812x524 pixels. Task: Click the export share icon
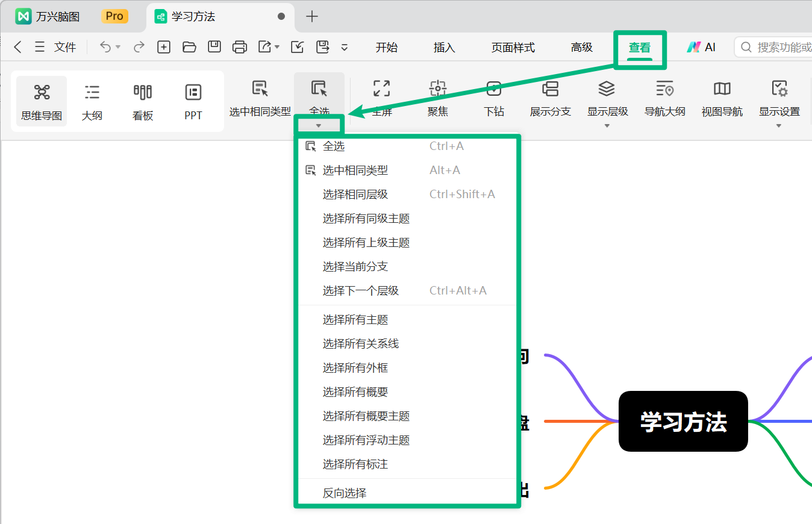pyautogui.click(x=265, y=47)
